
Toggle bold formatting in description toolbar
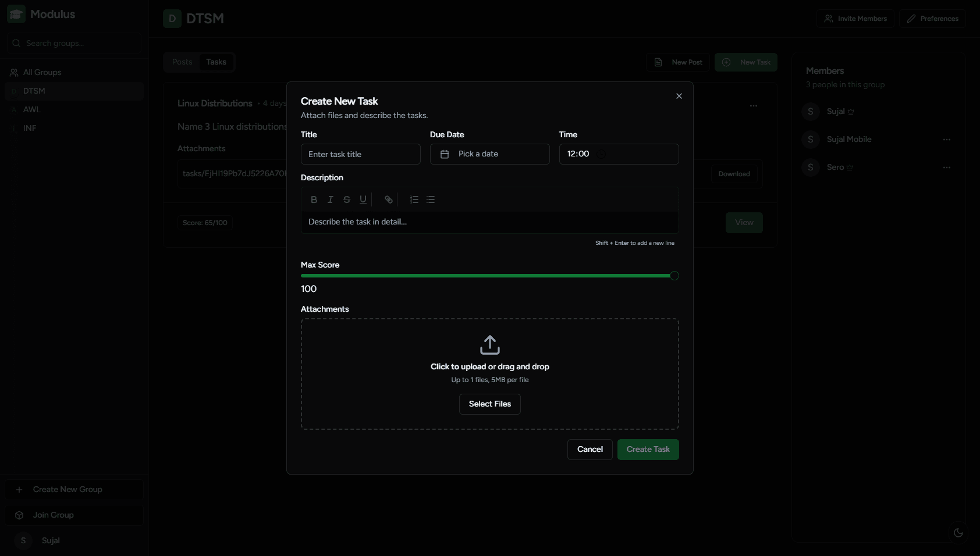[314, 199]
